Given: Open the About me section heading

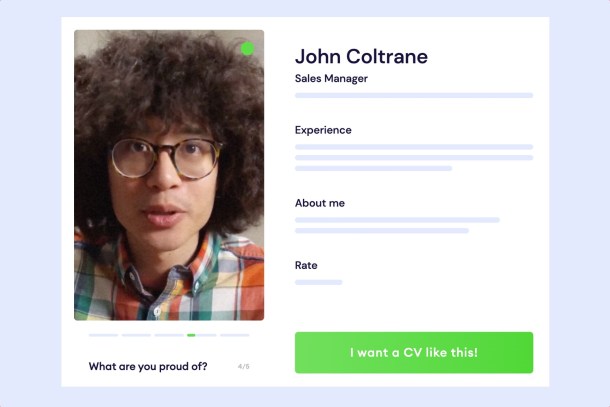Looking at the screenshot, I should (320, 203).
